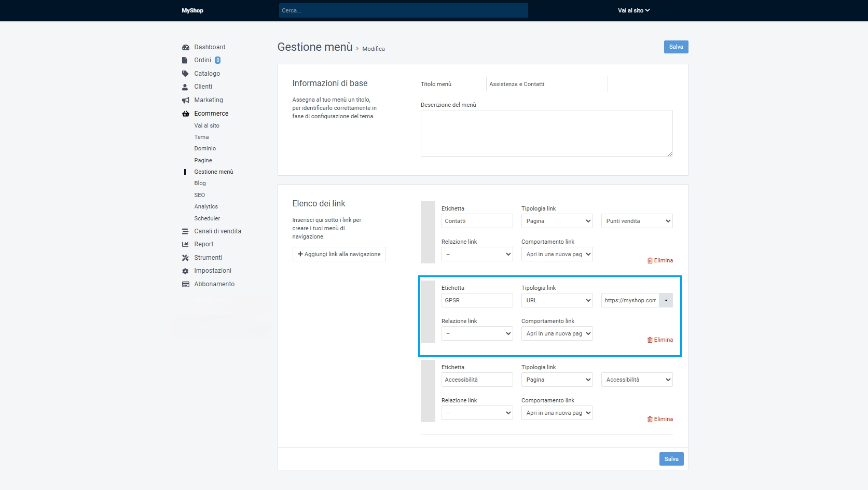Click the Descrizione del menù textarea

tap(546, 133)
